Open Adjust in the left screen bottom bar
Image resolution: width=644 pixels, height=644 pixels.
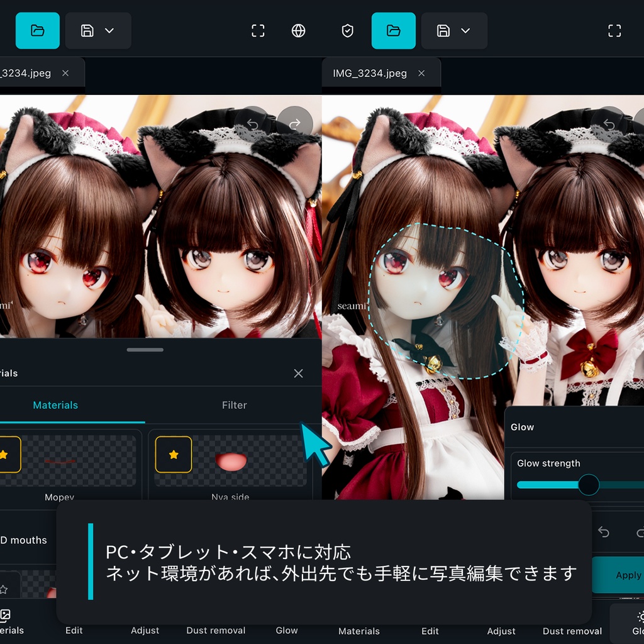tap(145, 630)
